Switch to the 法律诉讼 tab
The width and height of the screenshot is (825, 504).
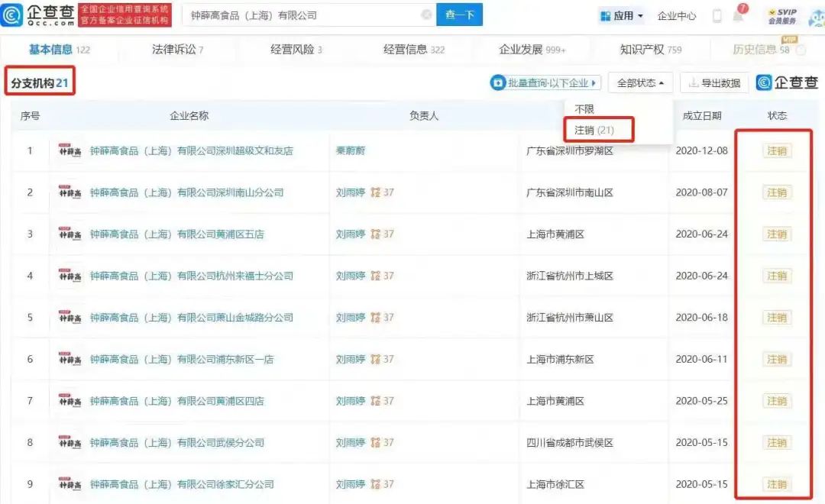(x=177, y=50)
